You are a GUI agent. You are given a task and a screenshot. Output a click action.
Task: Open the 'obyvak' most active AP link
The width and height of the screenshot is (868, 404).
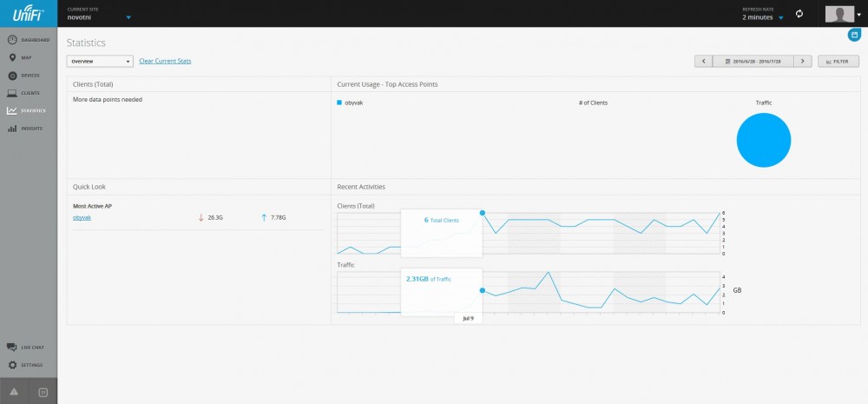[x=82, y=217]
